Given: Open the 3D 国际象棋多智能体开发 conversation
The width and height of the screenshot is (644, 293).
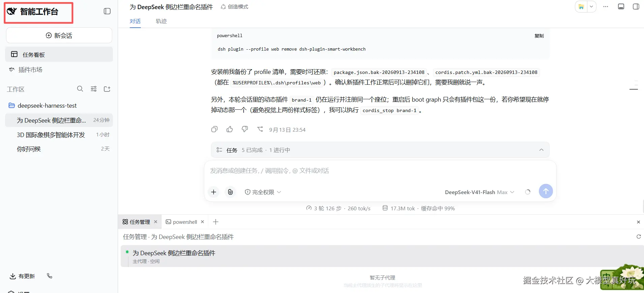Looking at the screenshot, I should click(x=59, y=135).
